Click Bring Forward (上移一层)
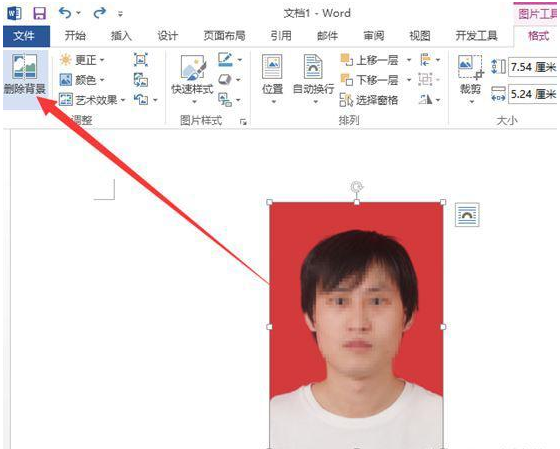This screenshot has height=449, width=560. pos(370,60)
